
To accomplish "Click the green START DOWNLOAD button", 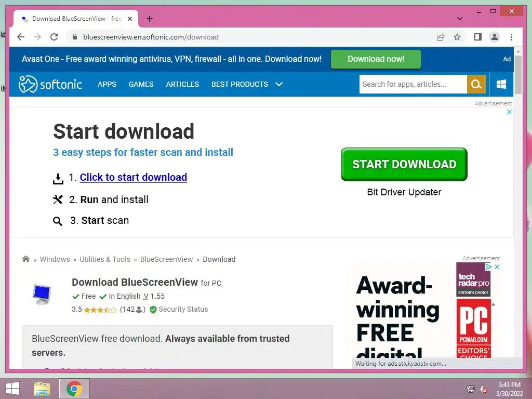I will [404, 164].
